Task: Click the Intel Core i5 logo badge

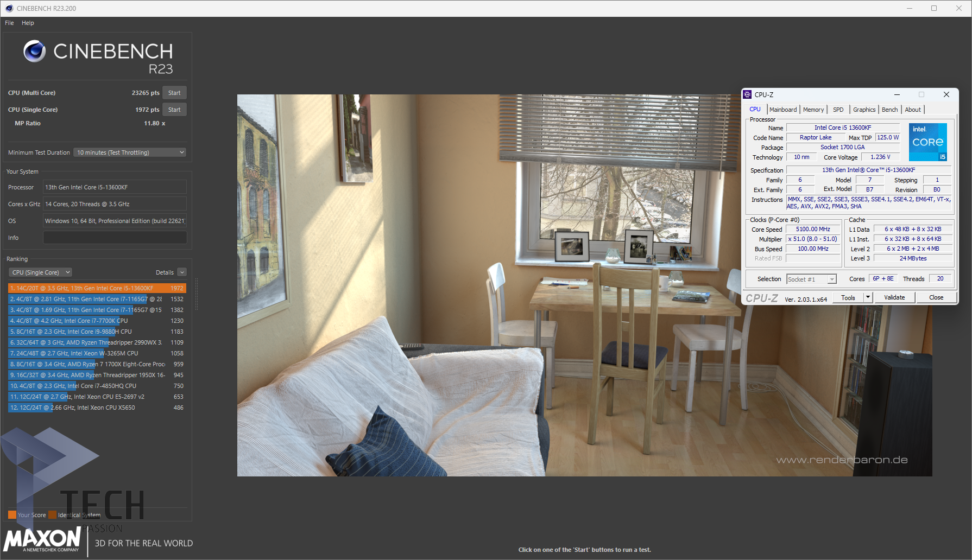Action: click(x=927, y=142)
